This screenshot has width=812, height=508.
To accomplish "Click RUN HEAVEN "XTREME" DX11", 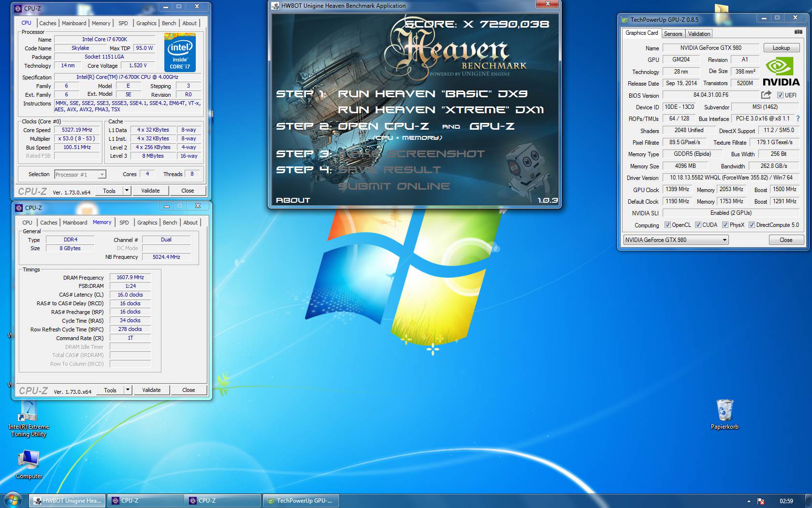I will click(441, 110).
